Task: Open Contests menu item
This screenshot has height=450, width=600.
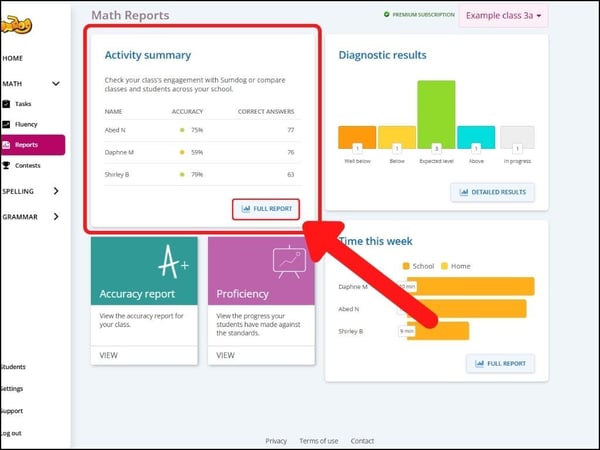Action: [x=28, y=165]
